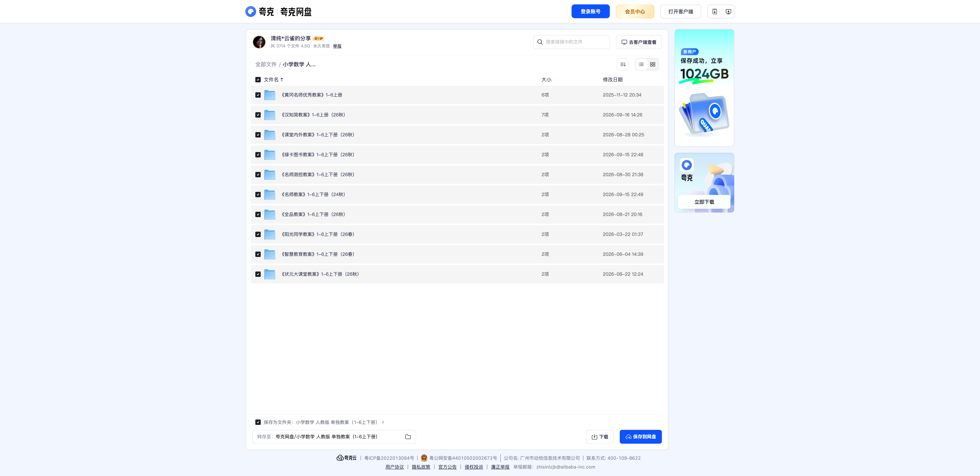Click 保存到网盘 button
This screenshot has width=980, height=476.
(640, 437)
